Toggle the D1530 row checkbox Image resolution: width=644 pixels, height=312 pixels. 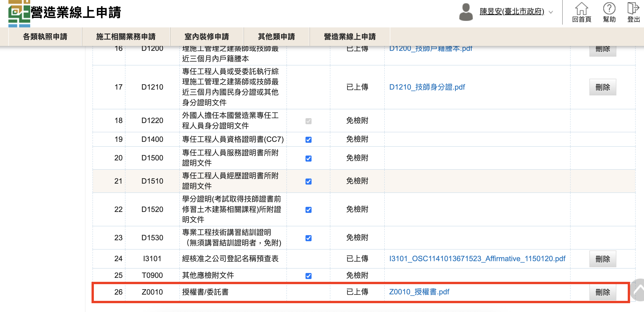[x=308, y=238]
